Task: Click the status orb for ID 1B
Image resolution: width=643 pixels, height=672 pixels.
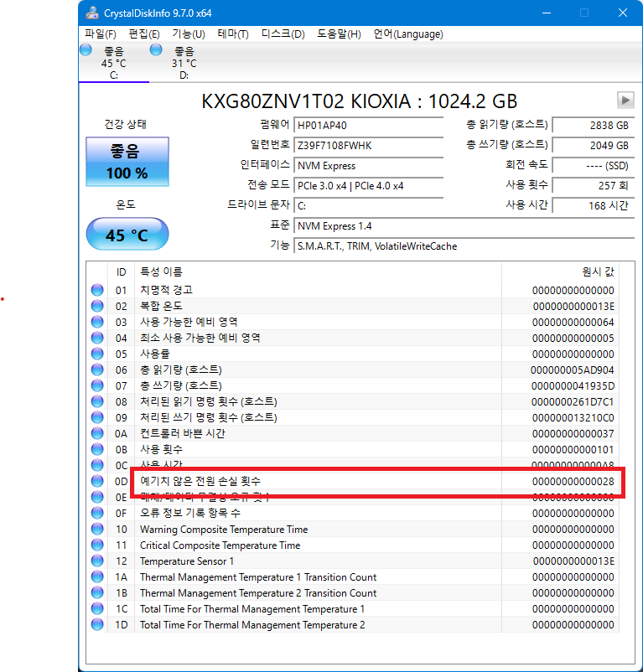Action: (97, 592)
